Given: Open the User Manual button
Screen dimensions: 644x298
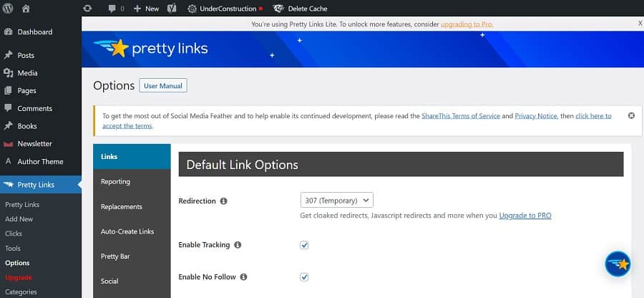Looking at the screenshot, I should click(163, 86).
